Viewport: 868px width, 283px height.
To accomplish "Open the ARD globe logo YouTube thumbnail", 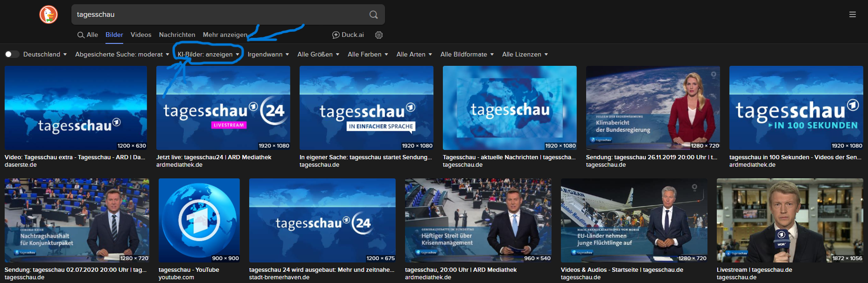I will pyautogui.click(x=199, y=220).
